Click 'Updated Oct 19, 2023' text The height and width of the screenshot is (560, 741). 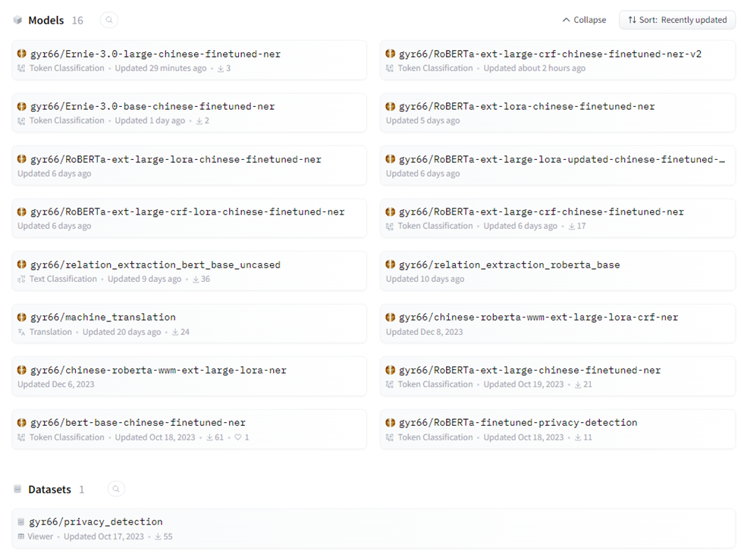coord(523,384)
